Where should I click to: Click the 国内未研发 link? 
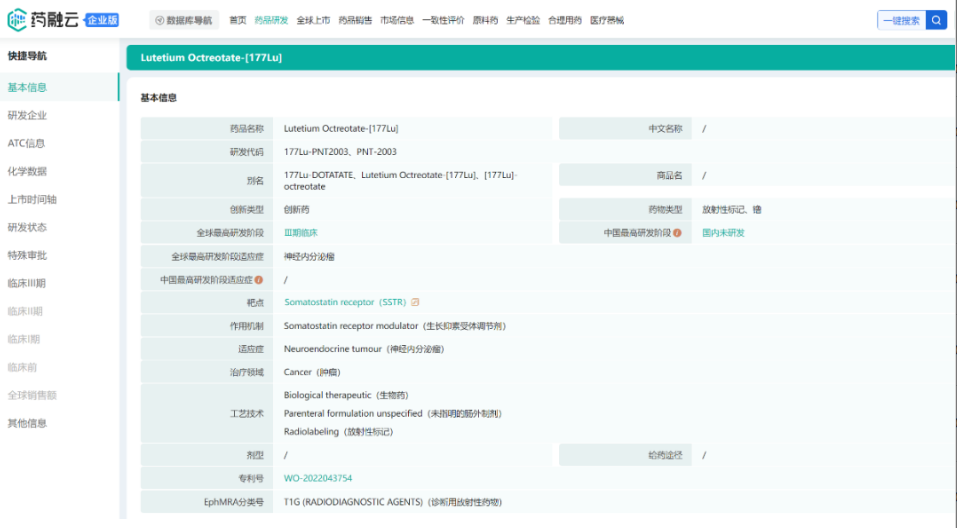723,233
